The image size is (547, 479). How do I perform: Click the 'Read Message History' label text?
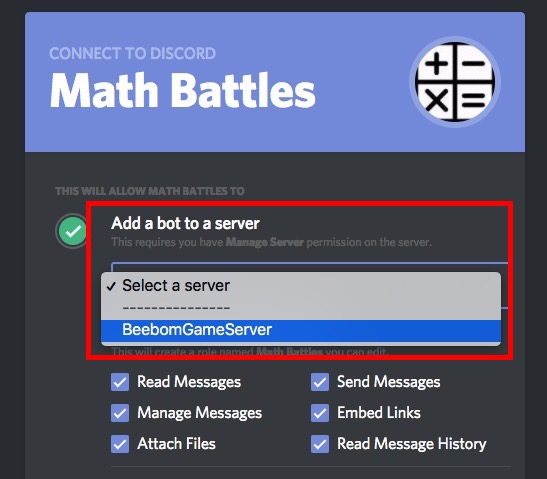[412, 444]
